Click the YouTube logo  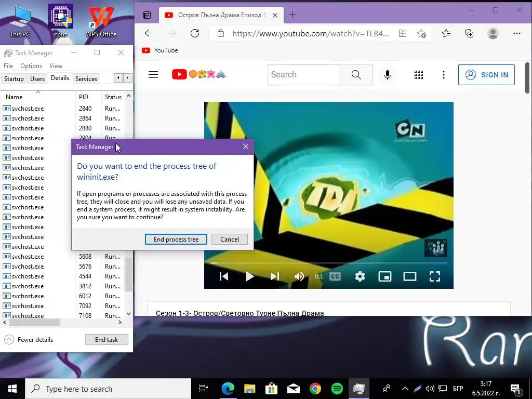(199, 74)
